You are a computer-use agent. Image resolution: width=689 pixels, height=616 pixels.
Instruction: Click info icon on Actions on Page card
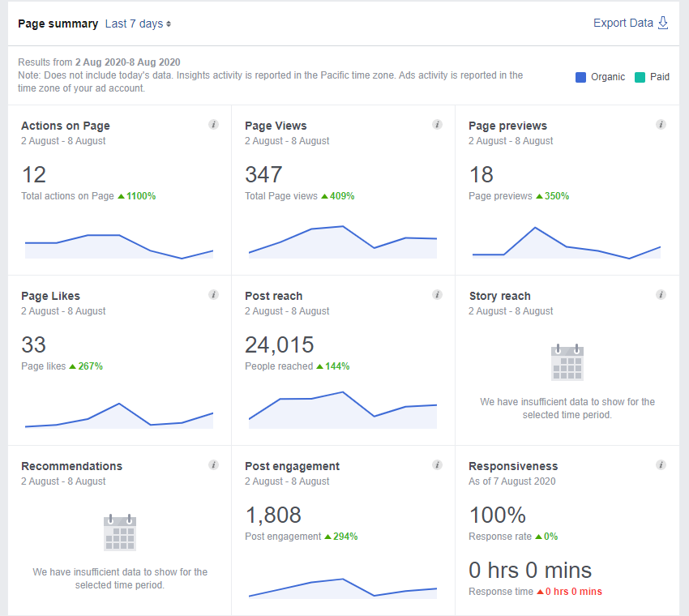[213, 125]
